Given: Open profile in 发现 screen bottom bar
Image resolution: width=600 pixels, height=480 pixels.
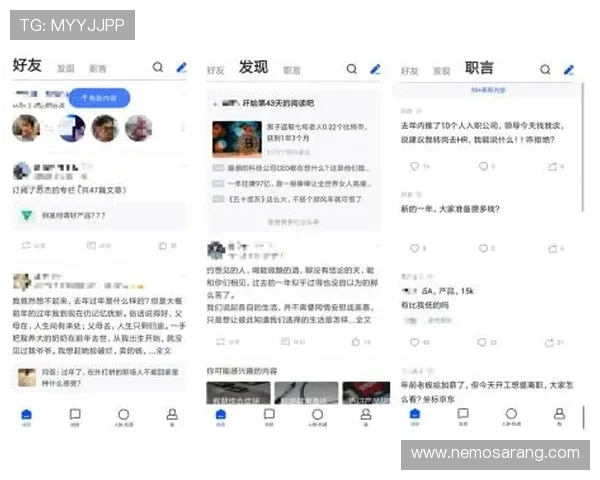Looking at the screenshot, I should coord(366,417).
